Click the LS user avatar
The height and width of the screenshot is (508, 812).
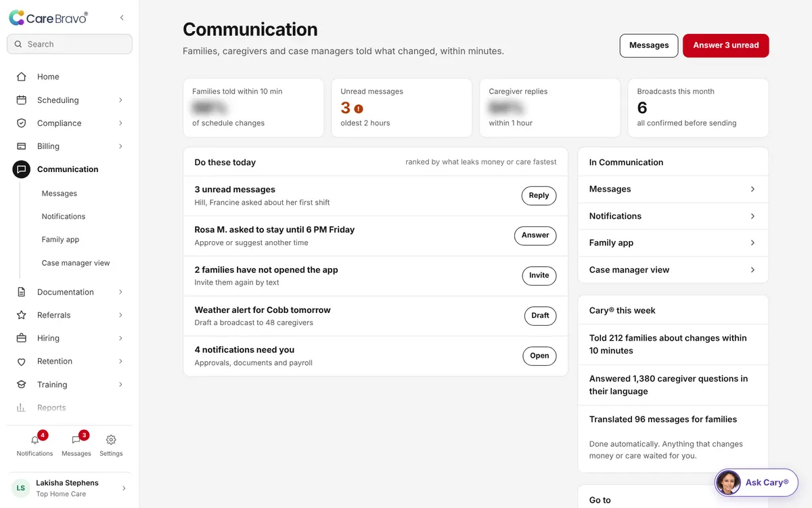tap(21, 488)
